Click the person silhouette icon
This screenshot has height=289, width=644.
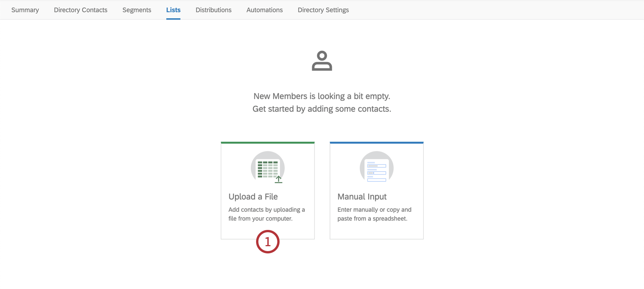322,61
